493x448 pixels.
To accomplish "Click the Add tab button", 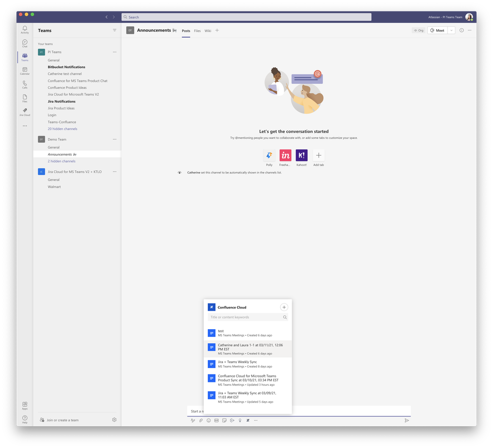I will (x=318, y=155).
